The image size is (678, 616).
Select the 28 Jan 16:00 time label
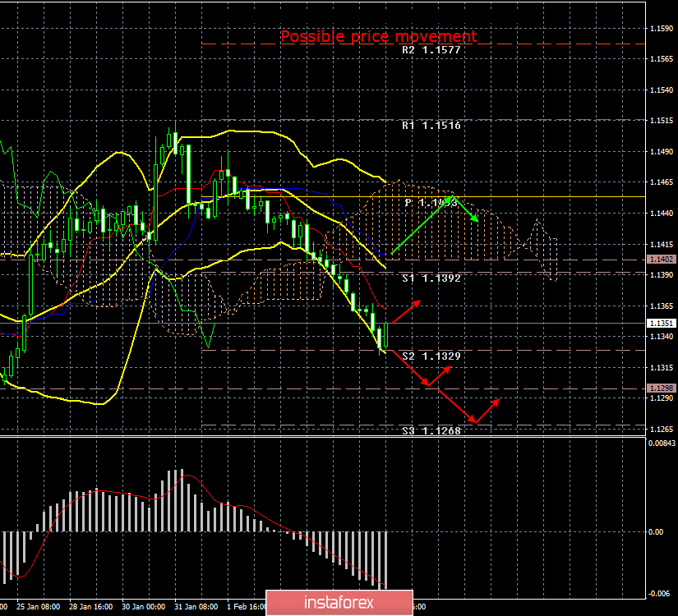pos(91,607)
